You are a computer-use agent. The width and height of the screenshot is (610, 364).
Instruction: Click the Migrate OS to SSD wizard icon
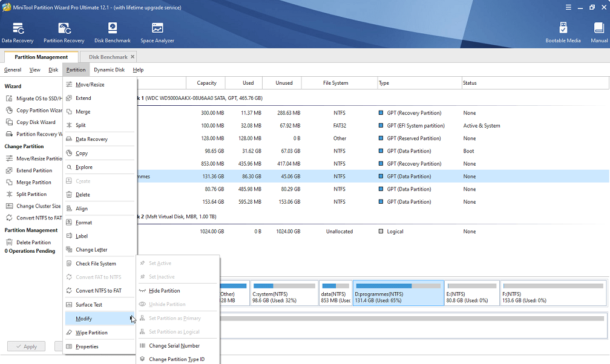click(9, 99)
